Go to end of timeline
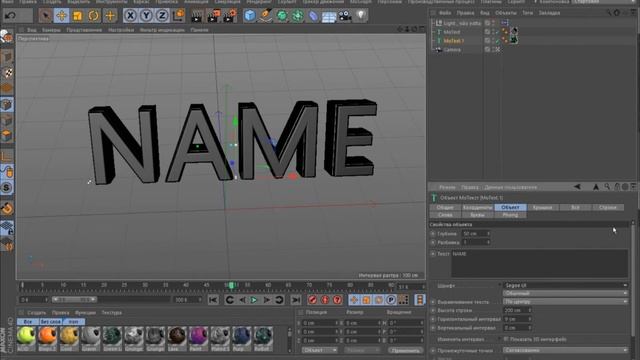Screen dimensions: 640x360 pyautogui.click(x=296, y=300)
